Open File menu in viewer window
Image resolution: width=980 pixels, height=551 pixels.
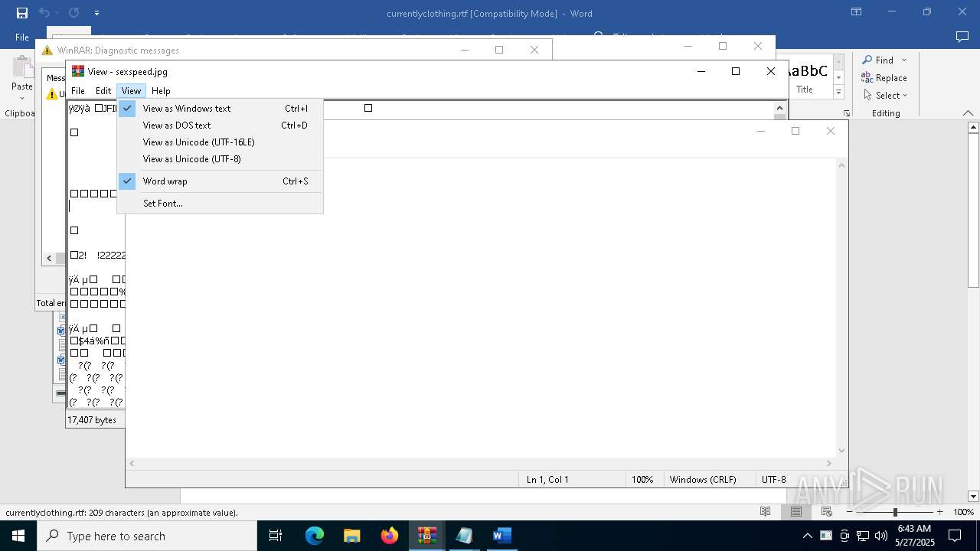coord(78,90)
